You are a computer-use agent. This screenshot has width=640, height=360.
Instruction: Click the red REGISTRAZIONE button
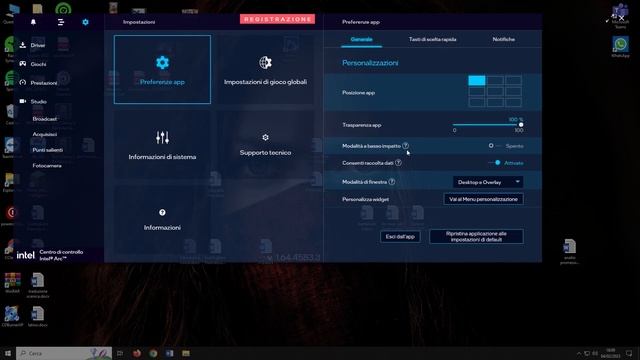[277, 19]
